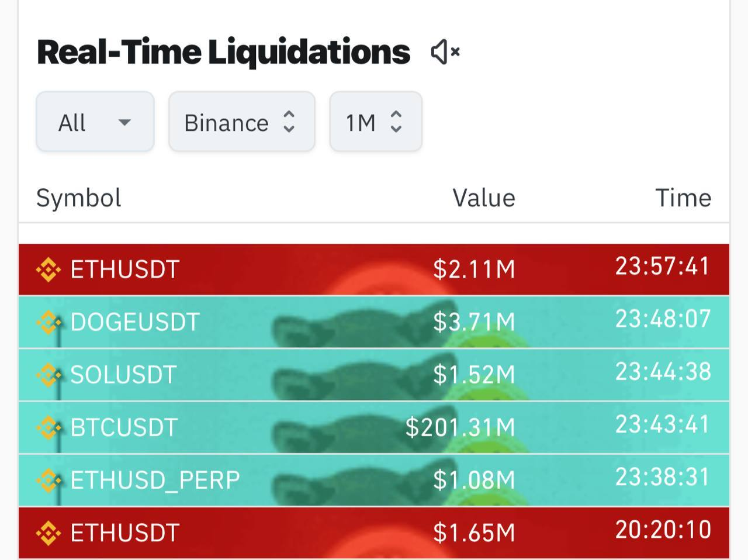This screenshot has width=748, height=560.
Task: Open the All symbols dropdown
Action: (95, 122)
